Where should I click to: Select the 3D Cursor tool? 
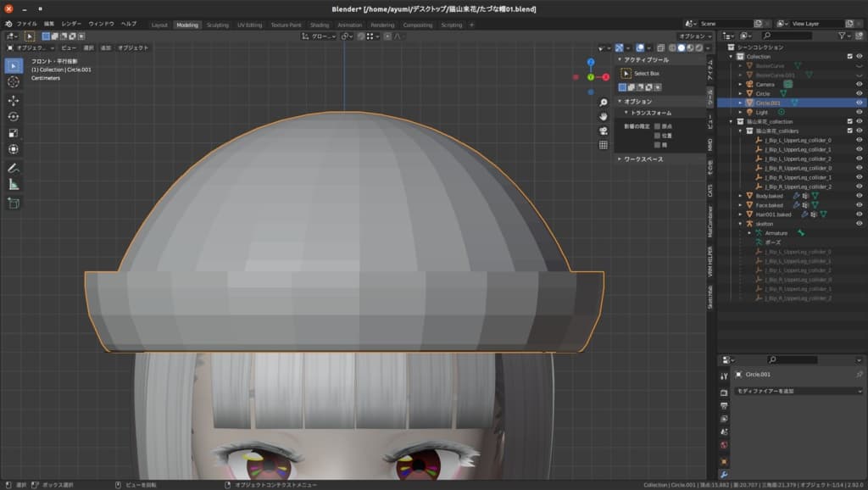coord(14,81)
